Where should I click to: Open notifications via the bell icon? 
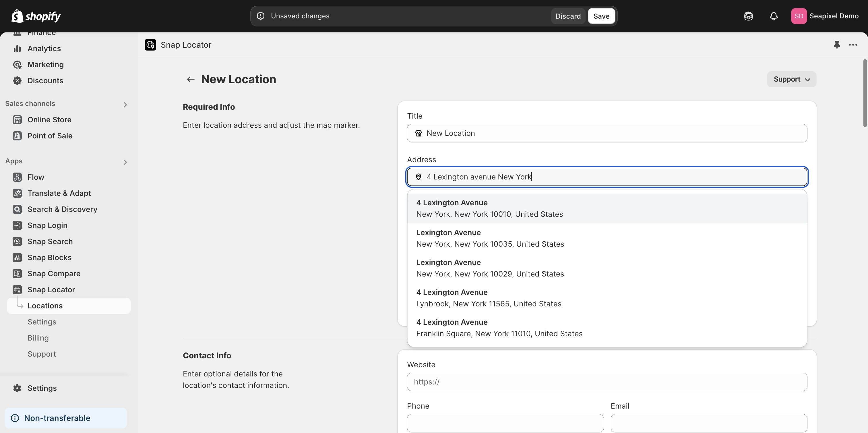pyautogui.click(x=773, y=16)
